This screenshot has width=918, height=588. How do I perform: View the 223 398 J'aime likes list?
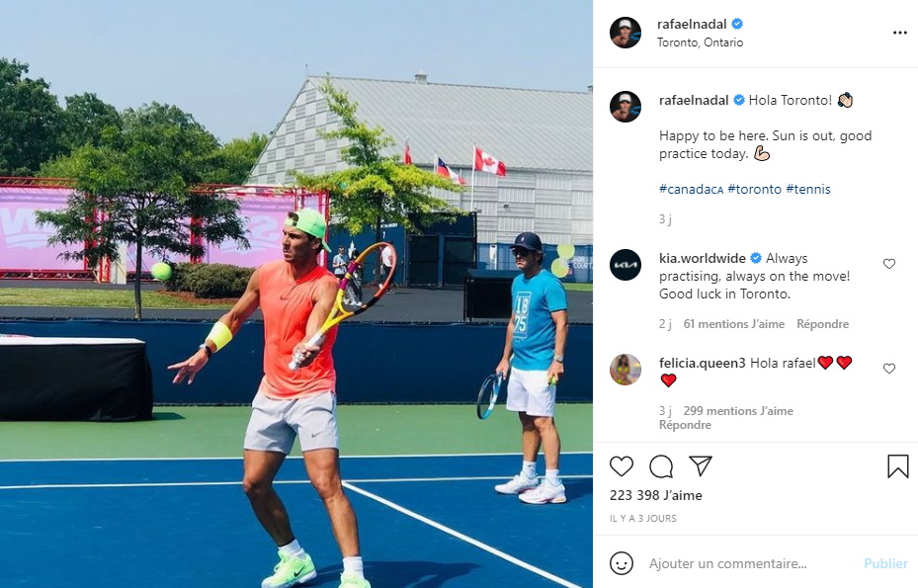[656, 495]
